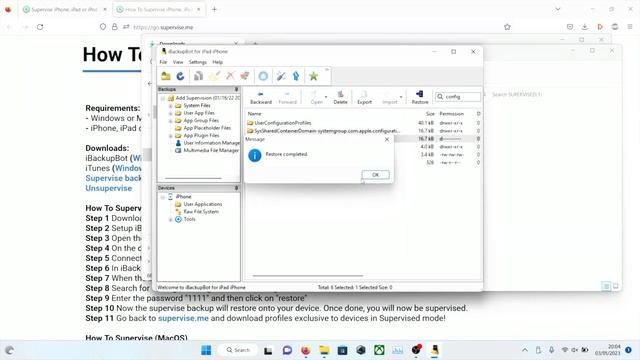Collapse the Add Supervision backup node

[x=163, y=98]
